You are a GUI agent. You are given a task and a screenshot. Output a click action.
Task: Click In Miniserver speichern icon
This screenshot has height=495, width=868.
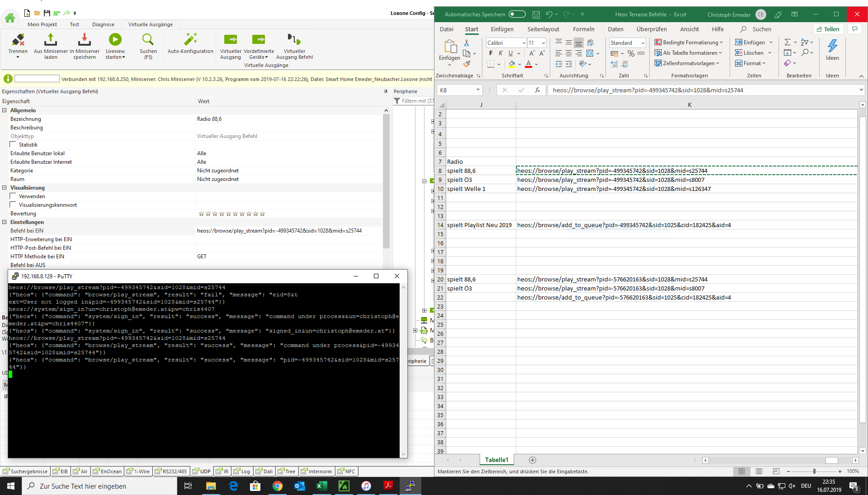pos(84,41)
